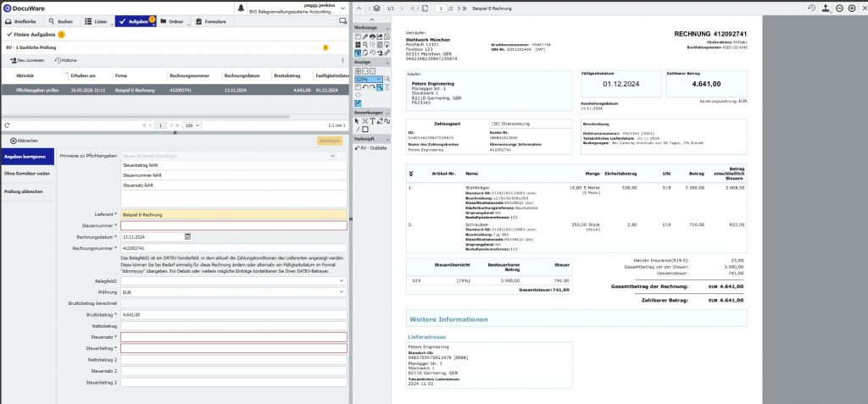Go to next page in viewer
Screen dimensions: 868x404
458,8
